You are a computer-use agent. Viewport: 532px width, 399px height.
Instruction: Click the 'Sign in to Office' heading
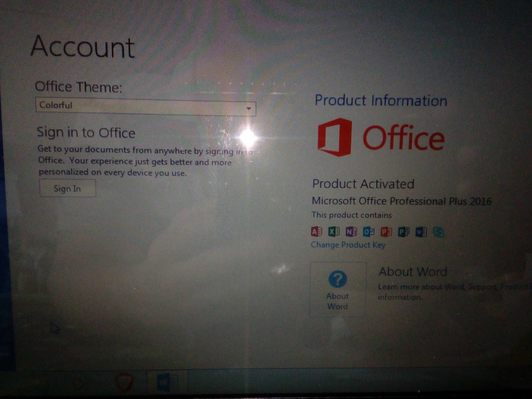[x=86, y=132]
